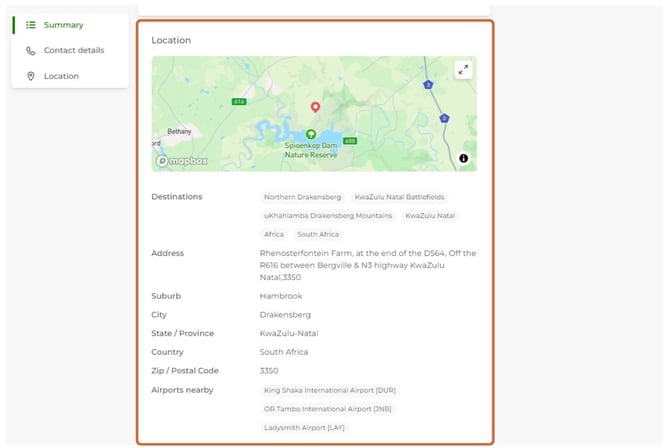
Task: Select the Northern Drakensberg destination tag
Action: coord(303,197)
